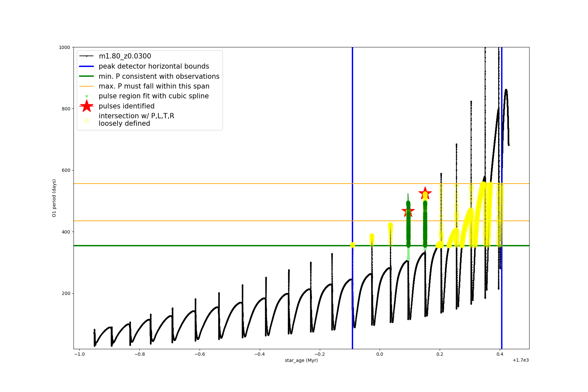588x392 pixels.
Task: Click the blue line swatch in legend
Action: [x=87, y=66]
